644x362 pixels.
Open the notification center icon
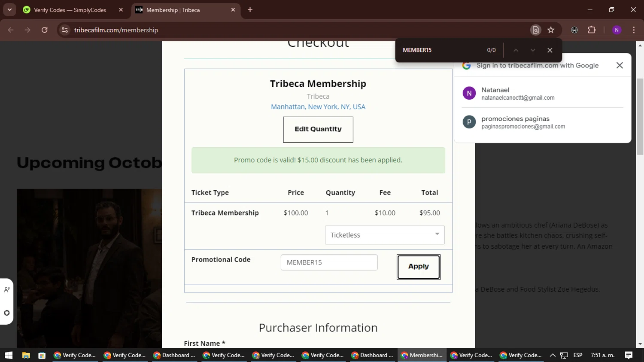pyautogui.click(x=629, y=355)
